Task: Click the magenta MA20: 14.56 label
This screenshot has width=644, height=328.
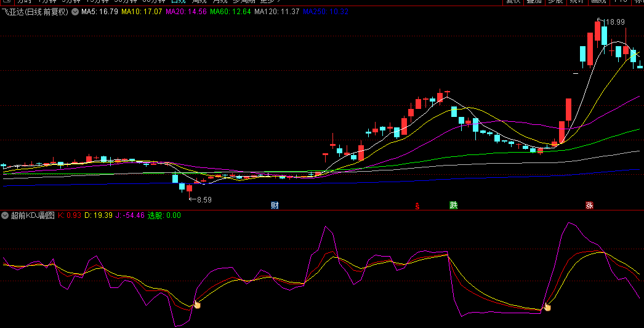Action: 187,12
